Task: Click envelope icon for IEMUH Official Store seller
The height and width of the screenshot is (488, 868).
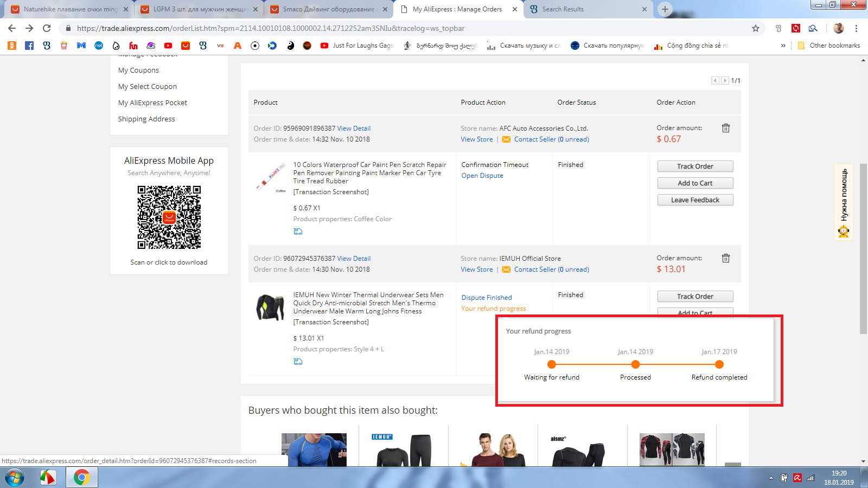Action: [x=506, y=269]
